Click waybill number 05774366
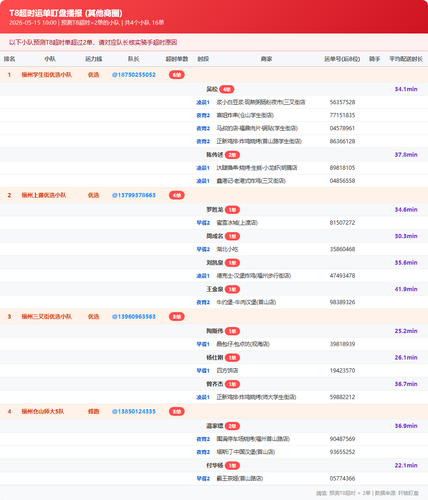This screenshot has height=500, width=428. coord(342,479)
